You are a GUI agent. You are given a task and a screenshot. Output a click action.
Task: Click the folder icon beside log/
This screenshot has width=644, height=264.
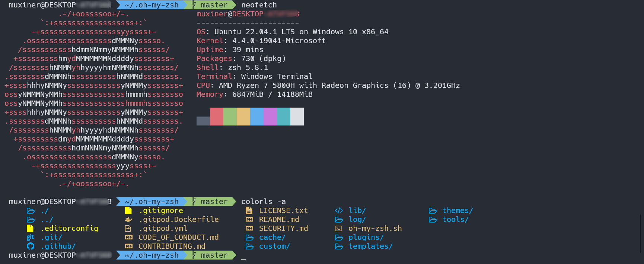pos(339,220)
